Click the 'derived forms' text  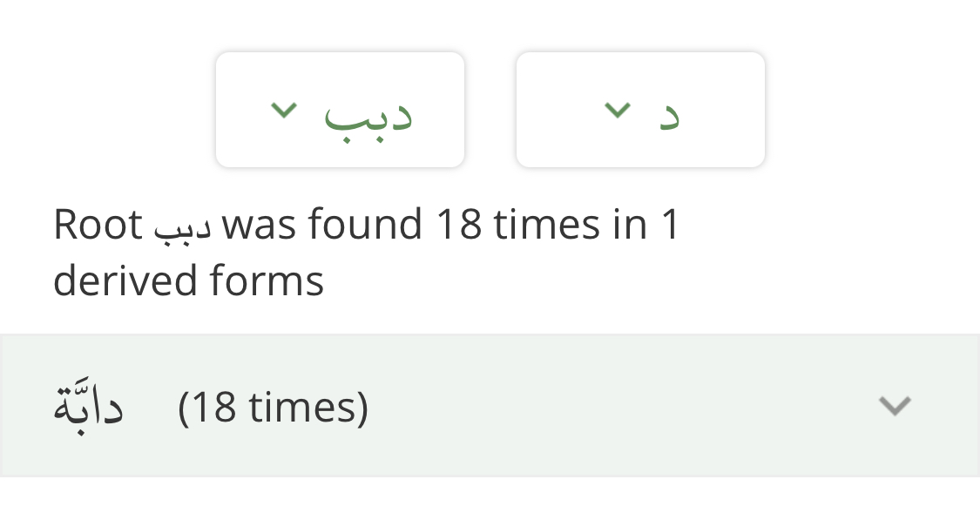click(189, 280)
